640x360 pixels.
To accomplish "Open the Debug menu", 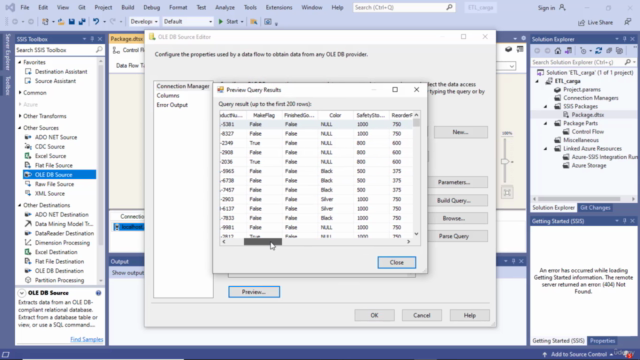I will coord(151,7).
